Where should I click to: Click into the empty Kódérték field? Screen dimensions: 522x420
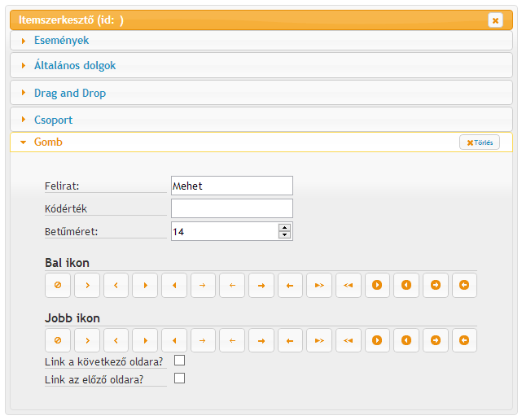click(232, 208)
